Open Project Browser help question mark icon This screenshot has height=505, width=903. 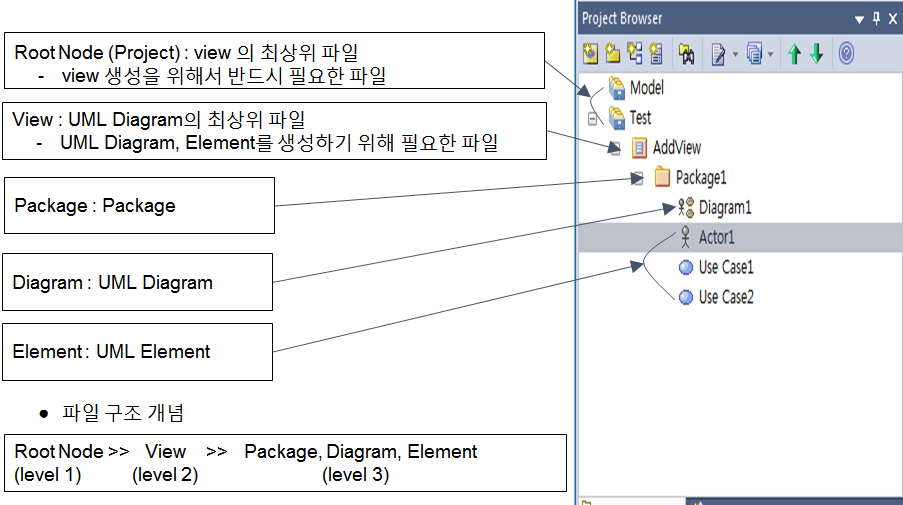tap(846, 54)
